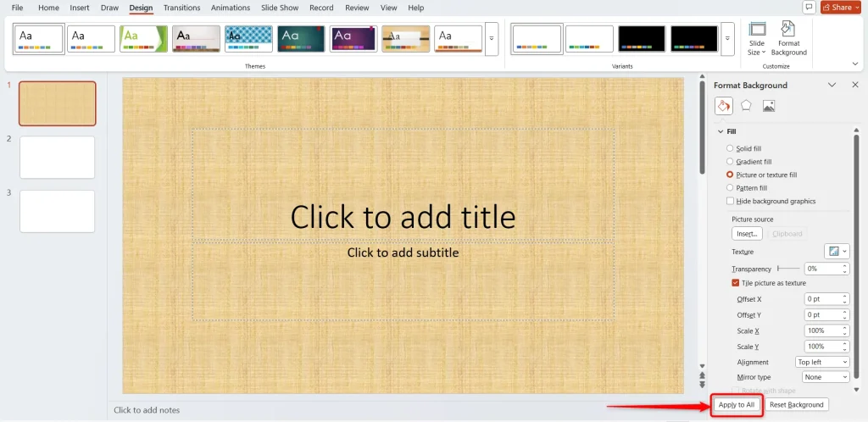The image size is (868, 422).
Task: Click the slide title placeholder
Action: coord(403,185)
